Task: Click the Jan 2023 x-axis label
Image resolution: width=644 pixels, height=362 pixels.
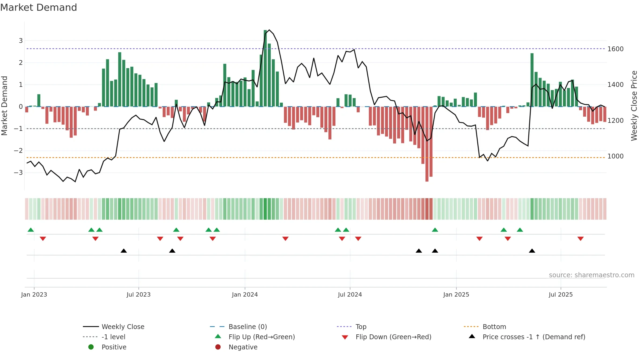Action: (34, 295)
